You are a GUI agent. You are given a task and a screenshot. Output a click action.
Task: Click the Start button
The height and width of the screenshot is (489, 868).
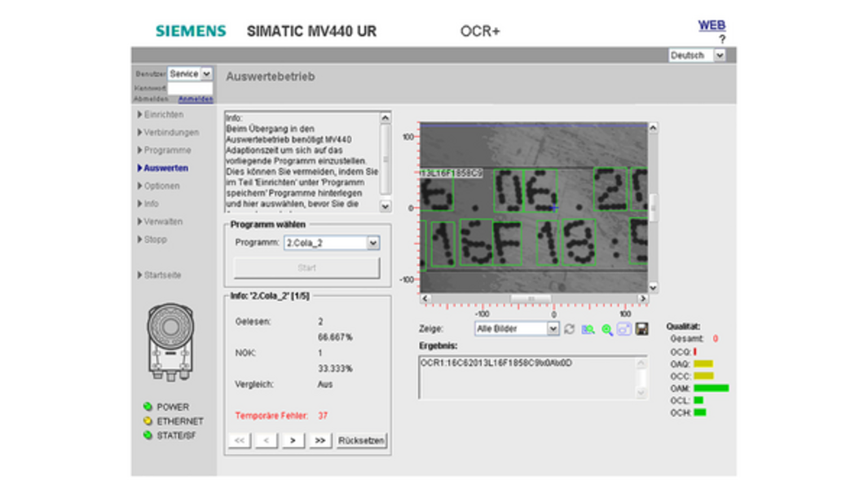[x=306, y=268]
